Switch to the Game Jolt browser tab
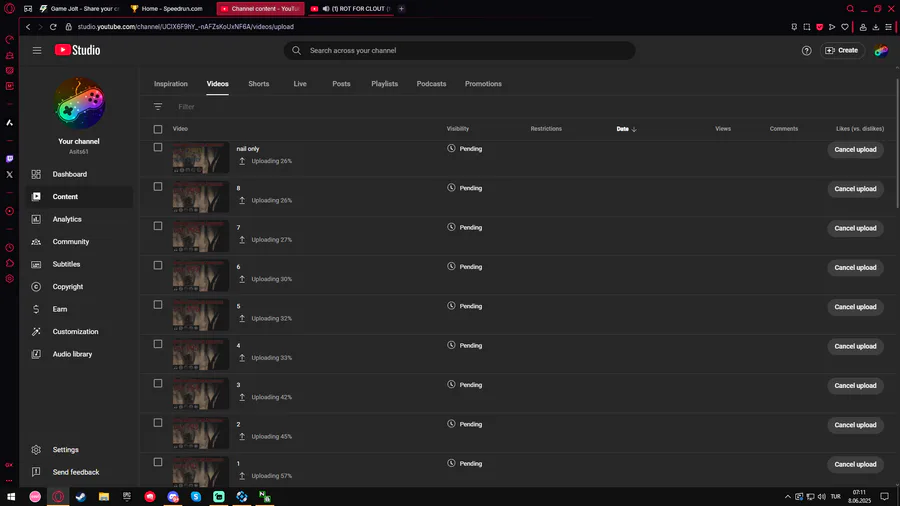Image resolution: width=900 pixels, height=506 pixels. (79, 9)
